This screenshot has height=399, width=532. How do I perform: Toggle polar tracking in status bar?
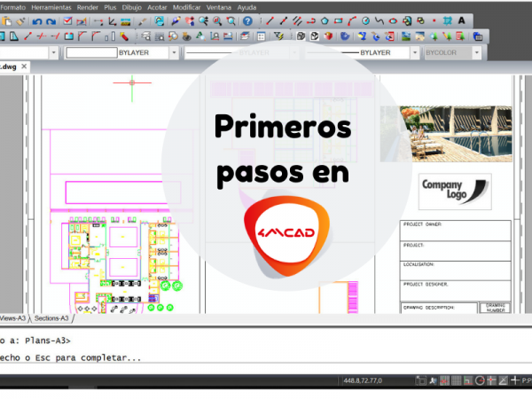(480, 380)
